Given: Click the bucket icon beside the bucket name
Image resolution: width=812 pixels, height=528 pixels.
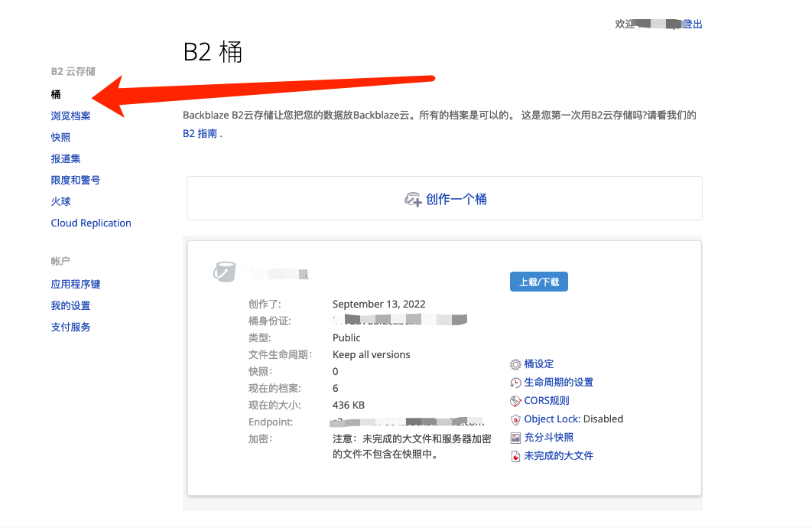Looking at the screenshot, I should coord(225,272).
